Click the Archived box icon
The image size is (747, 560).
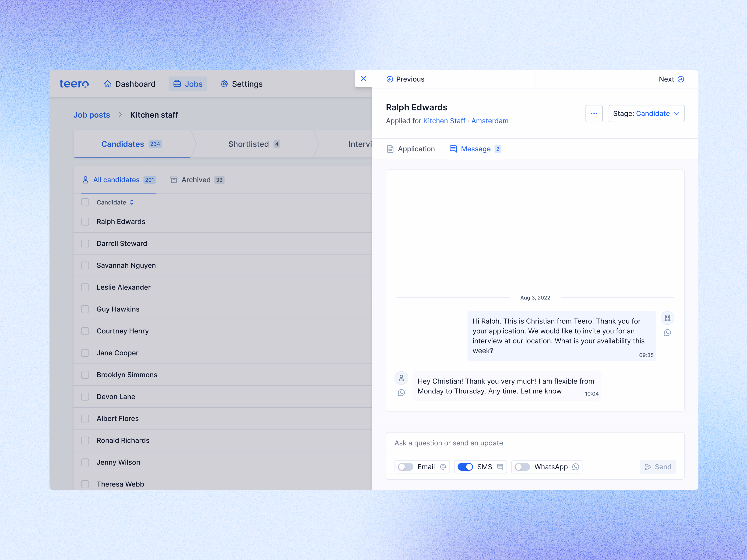tap(174, 180)
